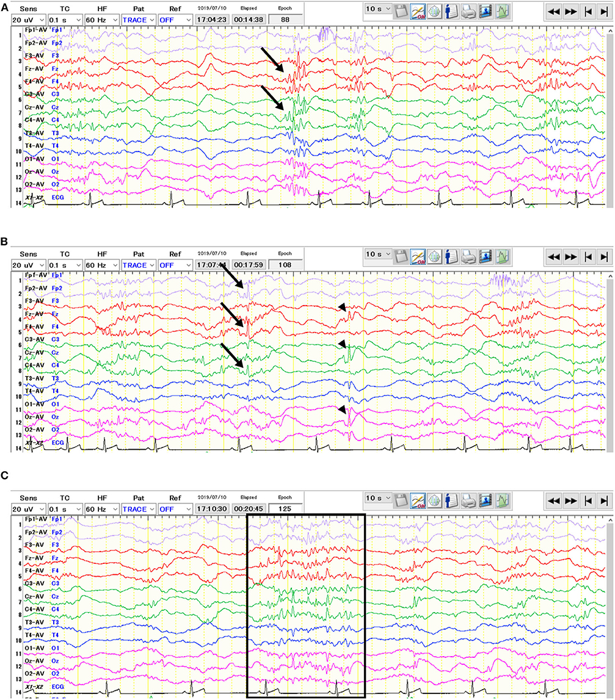Click the vertical scrollbar in panel B
The height and width of the screenshot is (700, 615).
coord(610,362)
